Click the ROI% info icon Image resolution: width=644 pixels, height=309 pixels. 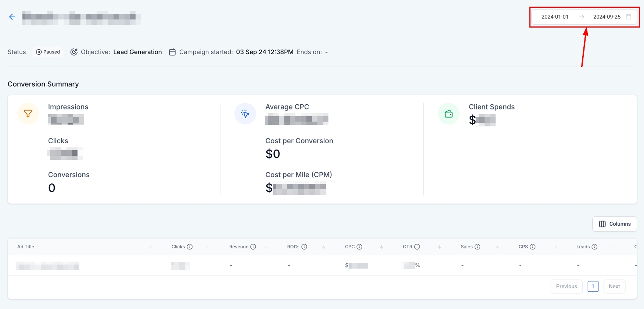coord(304,247)
